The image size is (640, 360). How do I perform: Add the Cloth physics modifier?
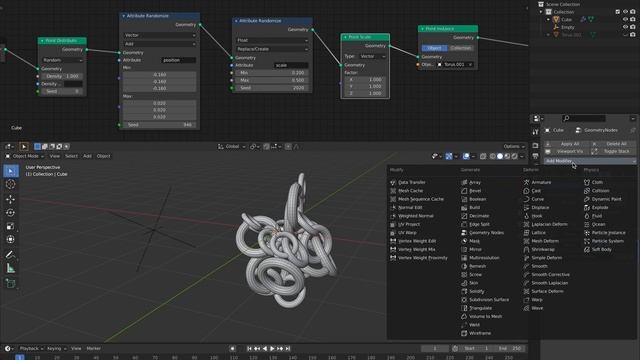point(597,182)
